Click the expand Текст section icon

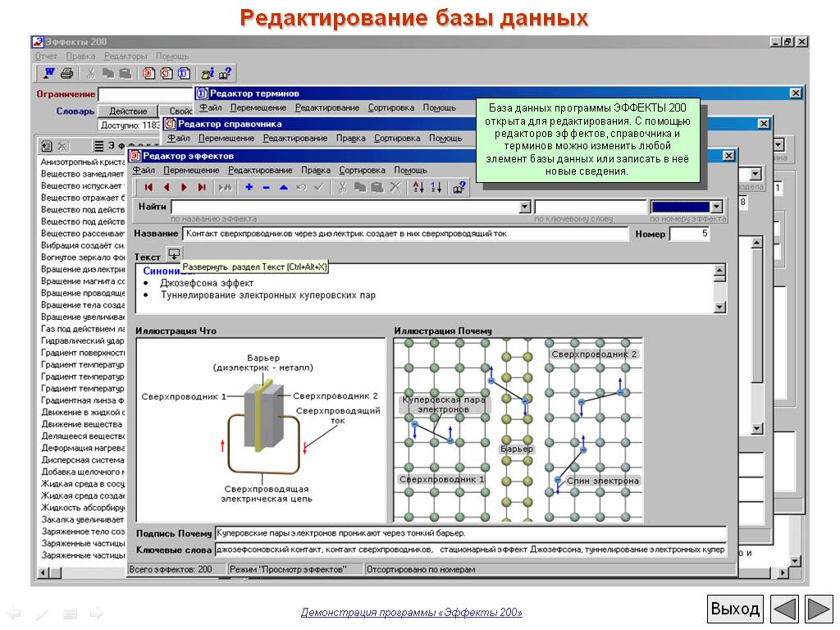click(x=174, y=254)
